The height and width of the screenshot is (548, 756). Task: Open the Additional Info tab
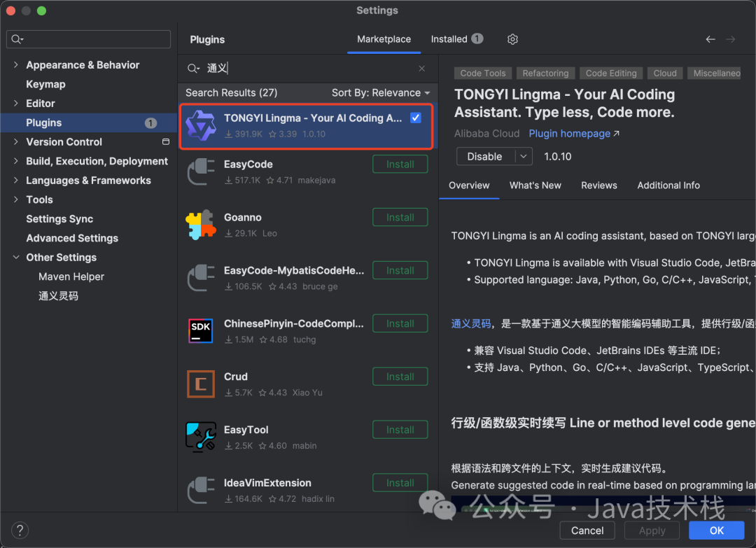pyautogui.click(x=668, y=185)
